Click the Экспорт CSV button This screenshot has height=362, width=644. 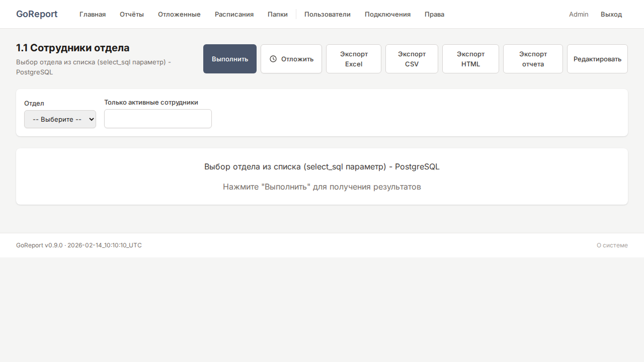[x=412, y=59]
